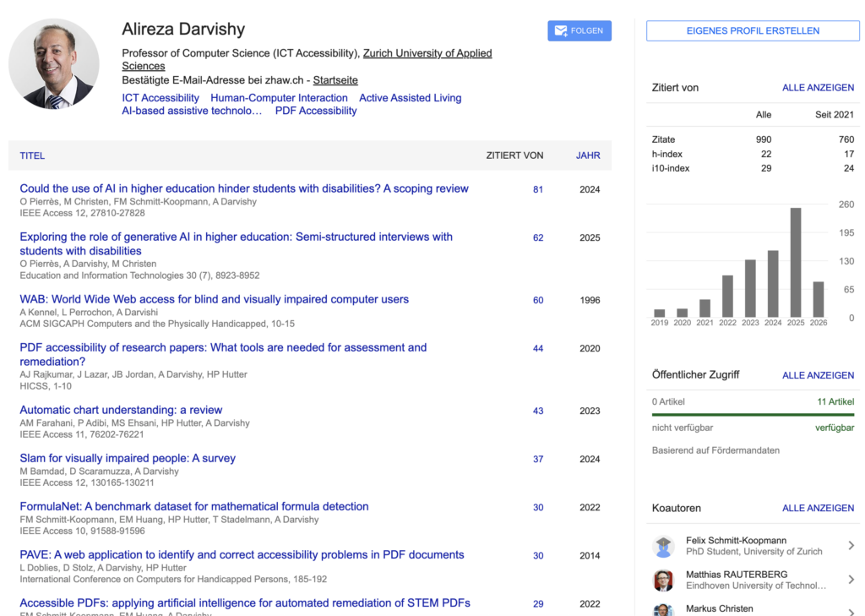Open the citation count 29
Viewport: 865px width, 616px height.
[538, 604]
